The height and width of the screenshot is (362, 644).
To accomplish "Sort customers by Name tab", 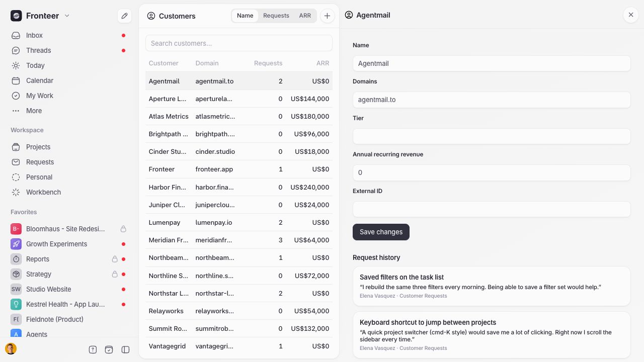I will 245,16.
